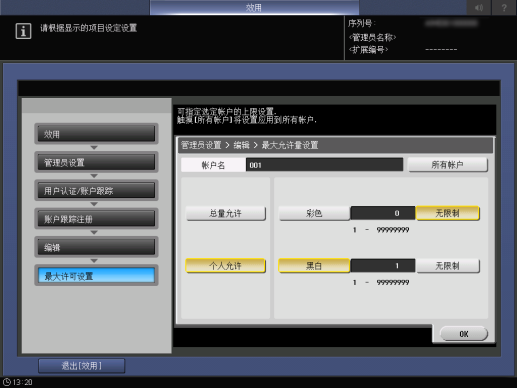The image size is (517, 388).
Task: Click the 管理员名称 label
Action: pyautogui.click(x=372, y=37)
